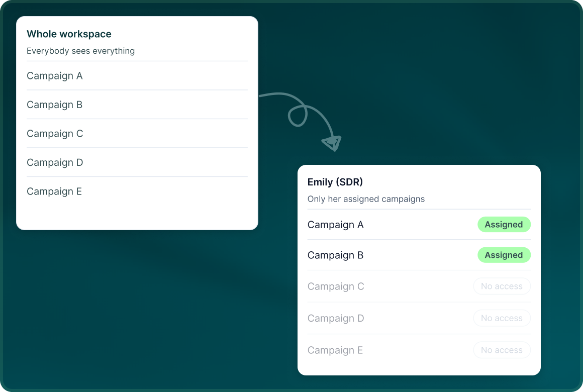The height and width of the screenshot is (392, 583).
Task: Click the Assigned badge for Campaign A
Action: (504, 225)
